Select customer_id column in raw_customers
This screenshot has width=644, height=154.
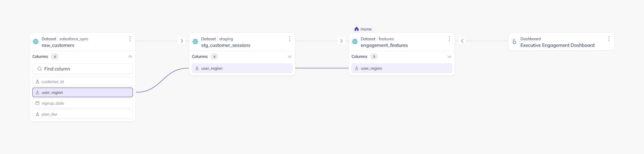83,82
